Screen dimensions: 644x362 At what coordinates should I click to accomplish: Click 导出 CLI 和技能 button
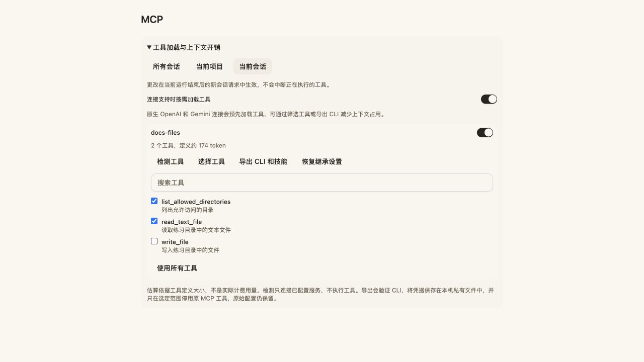pyautogui.click(x=263, y=161)
